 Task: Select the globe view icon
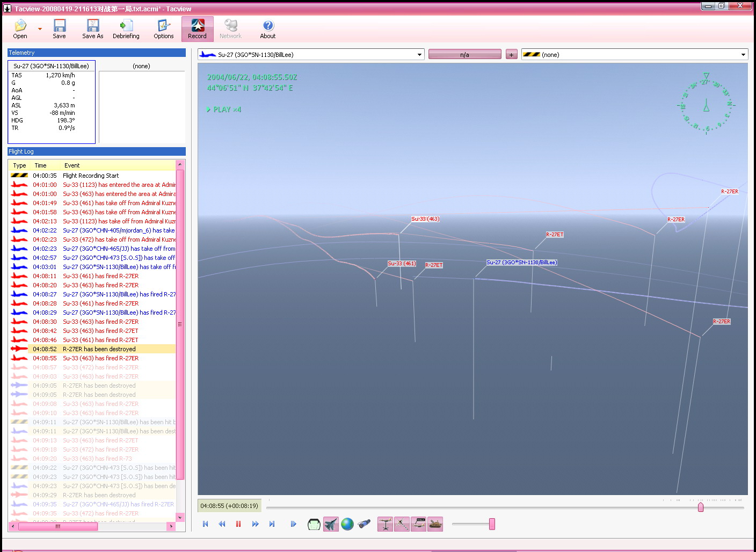pyautogui.click(x=347, y=524)
